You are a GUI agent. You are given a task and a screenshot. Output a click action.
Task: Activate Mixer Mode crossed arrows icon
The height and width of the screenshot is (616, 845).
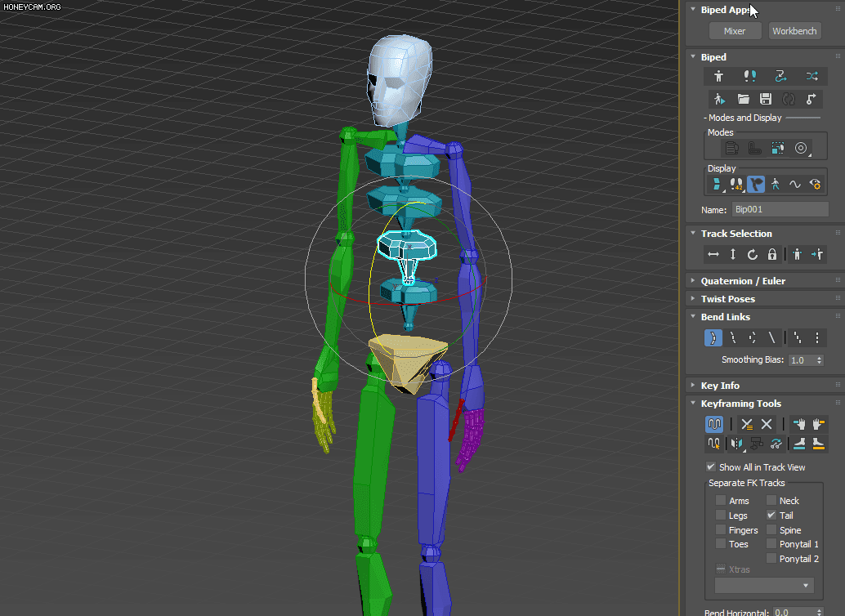811,76
